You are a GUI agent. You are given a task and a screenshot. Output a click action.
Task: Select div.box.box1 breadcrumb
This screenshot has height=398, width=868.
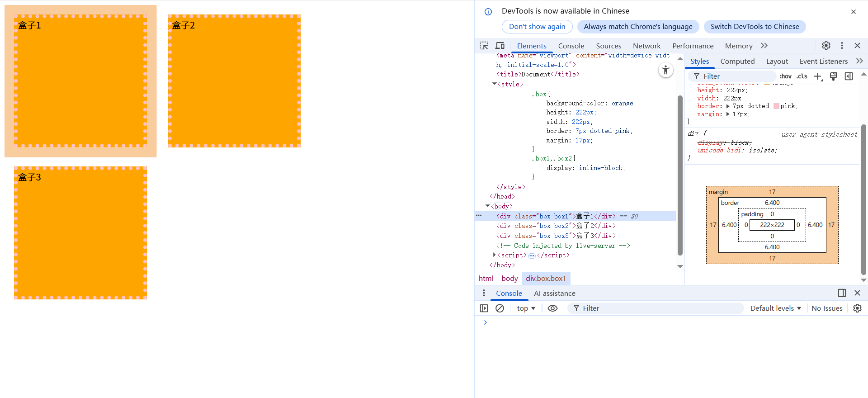[546, 279]
